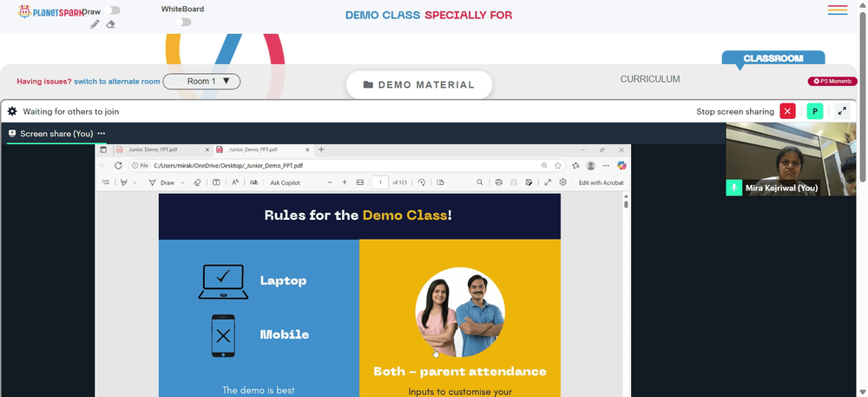Open three-dots menu in shared browser
Image resolution: width=868 pixels, height=397 pixels.
[x=606, y=166]
